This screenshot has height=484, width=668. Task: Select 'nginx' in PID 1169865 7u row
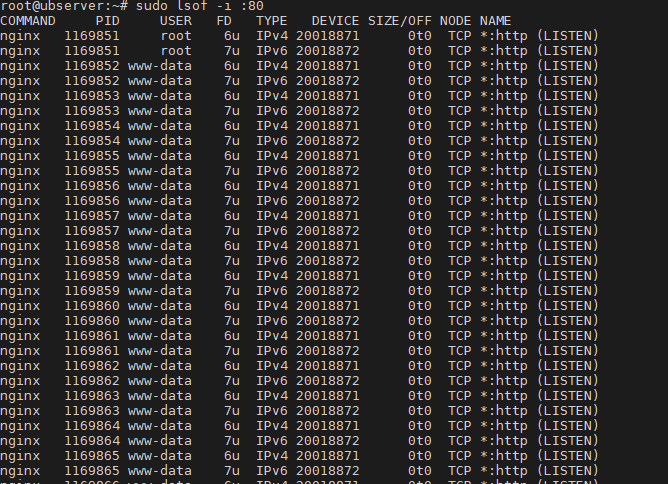point(20,471)
